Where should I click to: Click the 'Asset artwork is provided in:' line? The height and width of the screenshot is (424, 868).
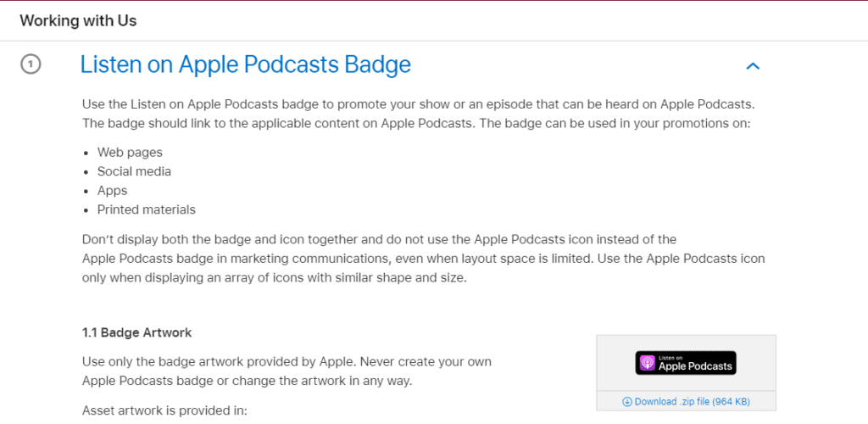click(x=164, y=410)
